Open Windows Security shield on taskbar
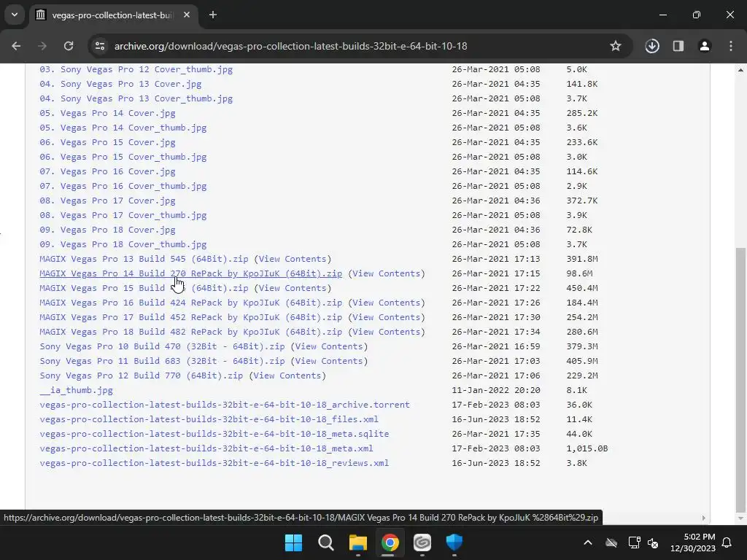This screenshot has height=560, width=747. coord(454,542)
